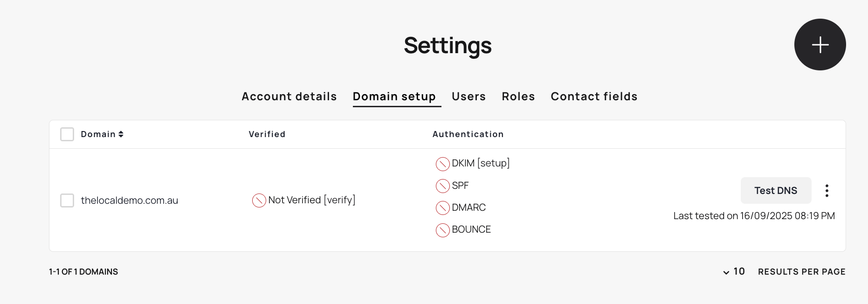Switch to the Account details tab
This screenshot has height=304, width=868.
tap(289, 97)
